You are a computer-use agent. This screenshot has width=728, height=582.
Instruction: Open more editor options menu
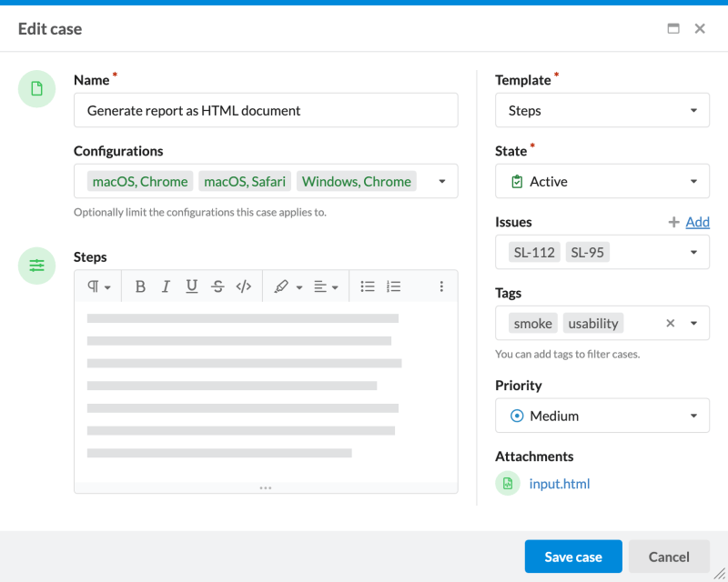click(x=441, y=286)
